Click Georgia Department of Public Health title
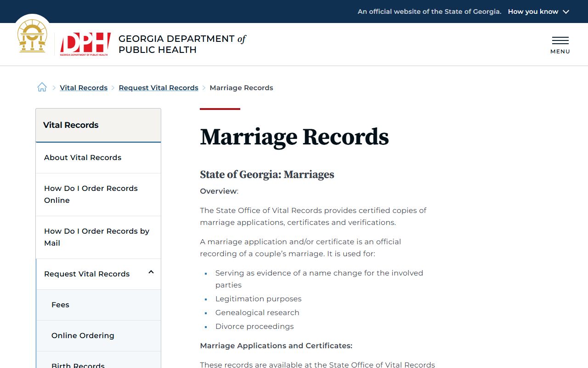588x368 pixels. (182, 44)
